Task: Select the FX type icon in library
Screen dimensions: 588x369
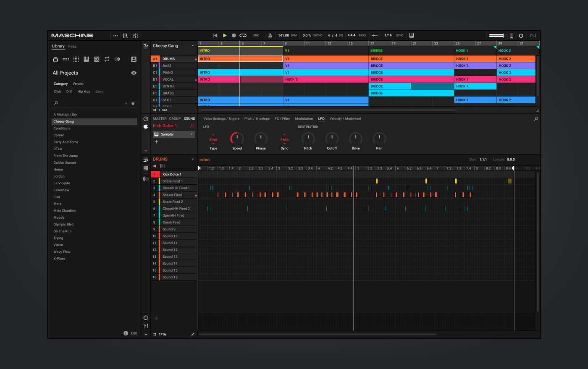Action: (97, 59)
